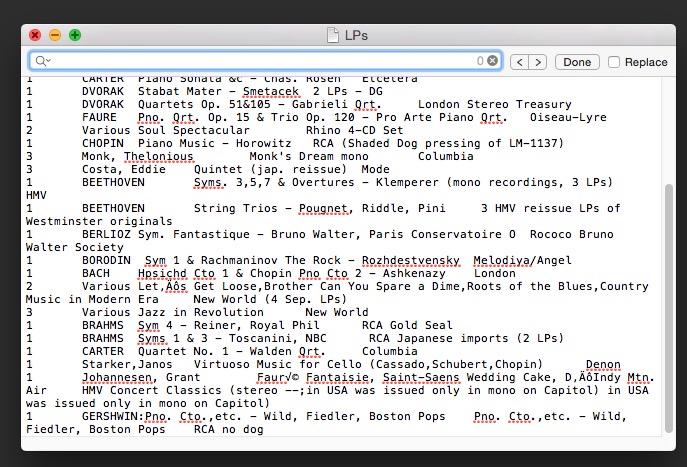Click "RCA Japanese imports" text

click(x=439, y=338)
